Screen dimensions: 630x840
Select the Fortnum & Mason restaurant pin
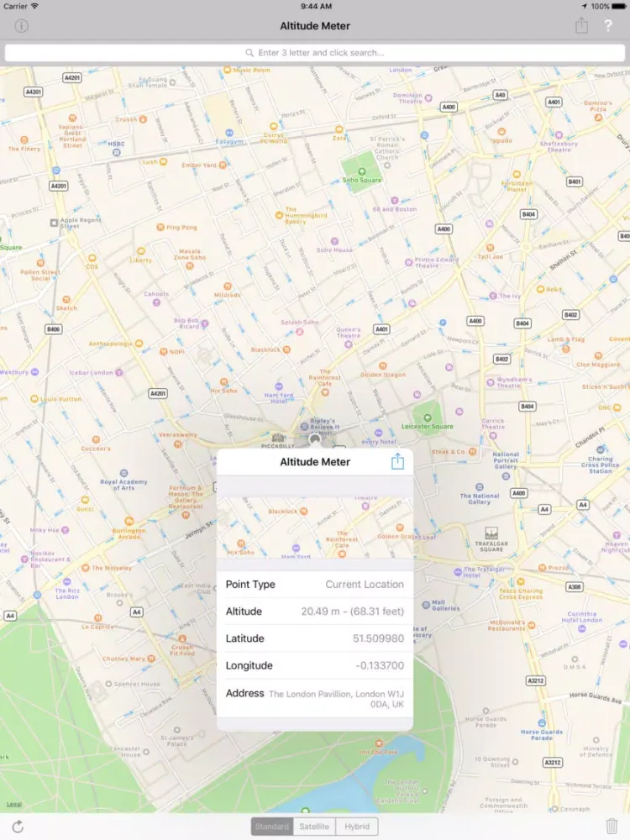click(x=186, y=515)
